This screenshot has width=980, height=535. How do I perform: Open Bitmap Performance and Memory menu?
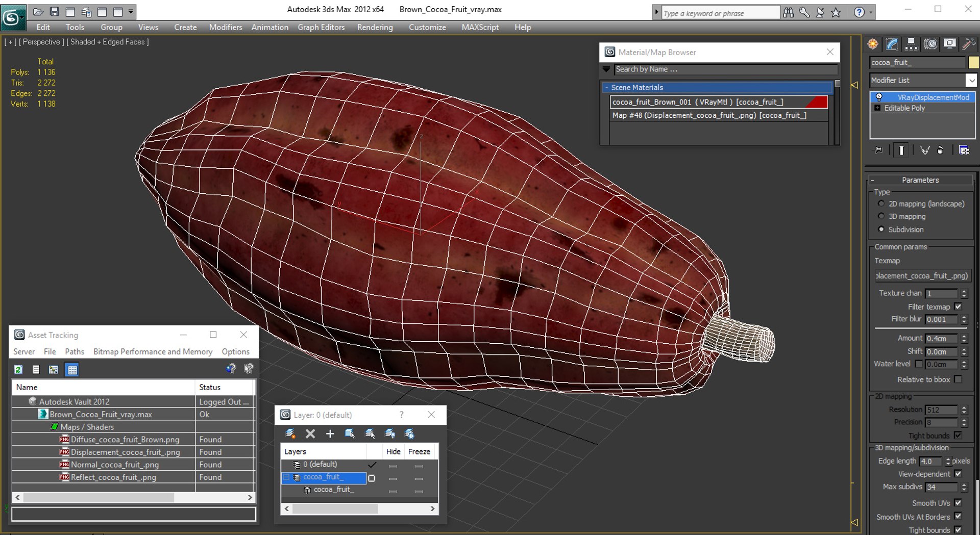(153, 351)
